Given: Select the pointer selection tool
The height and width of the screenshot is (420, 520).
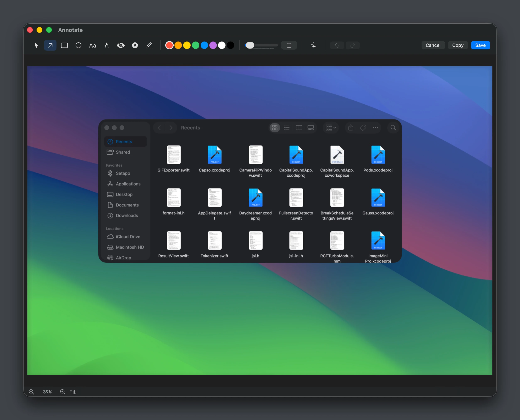Looking at the screenshot, I should point(36,45).
